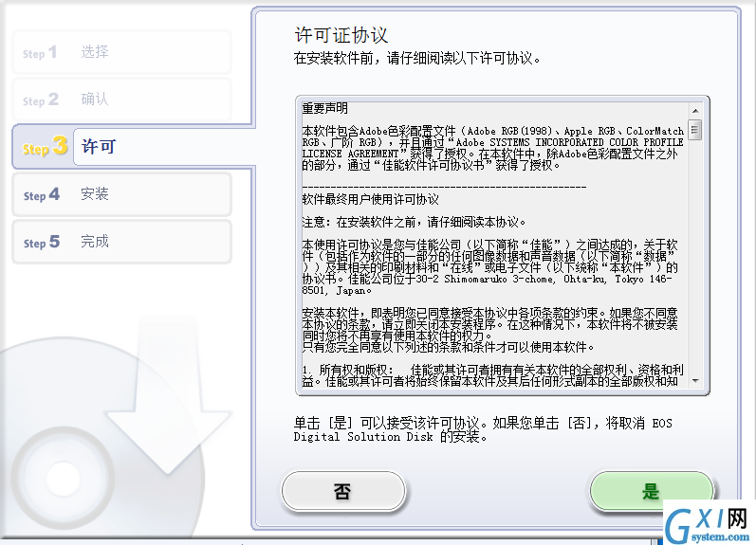Screen dimensions: 756x545
Task: Select Step 5 完成 in sidebar
Action: (x=121, y=242)
